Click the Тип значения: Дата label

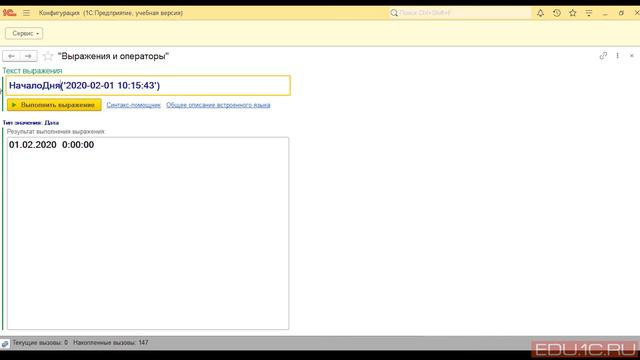pyautogui.click(x=31, y=122)
